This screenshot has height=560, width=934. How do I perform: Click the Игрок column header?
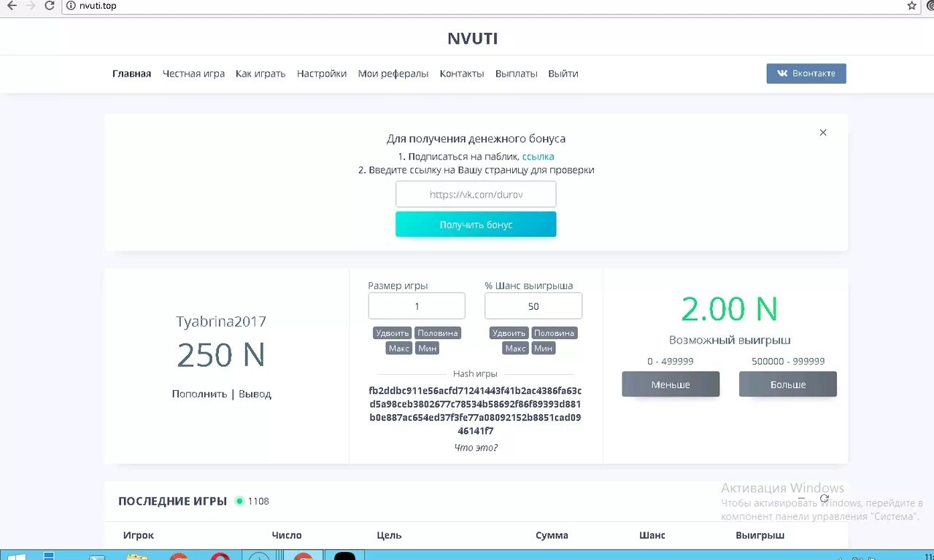tap(139, 535)
